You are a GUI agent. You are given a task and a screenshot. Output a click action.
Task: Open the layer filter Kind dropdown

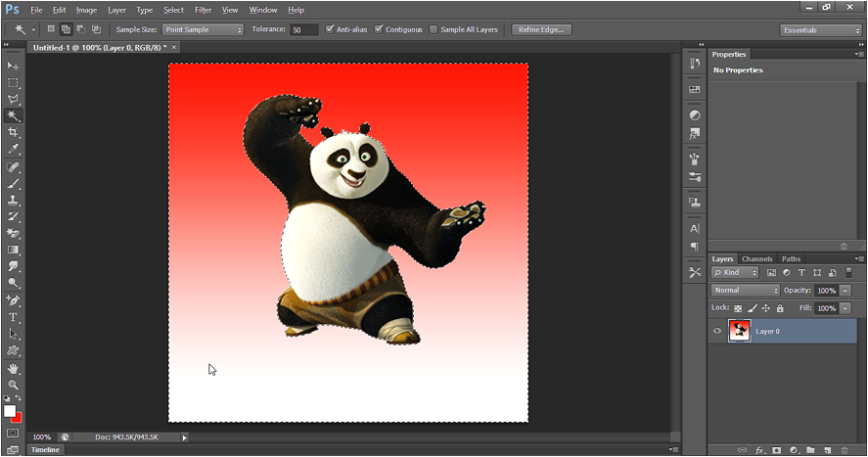point(735,272)
